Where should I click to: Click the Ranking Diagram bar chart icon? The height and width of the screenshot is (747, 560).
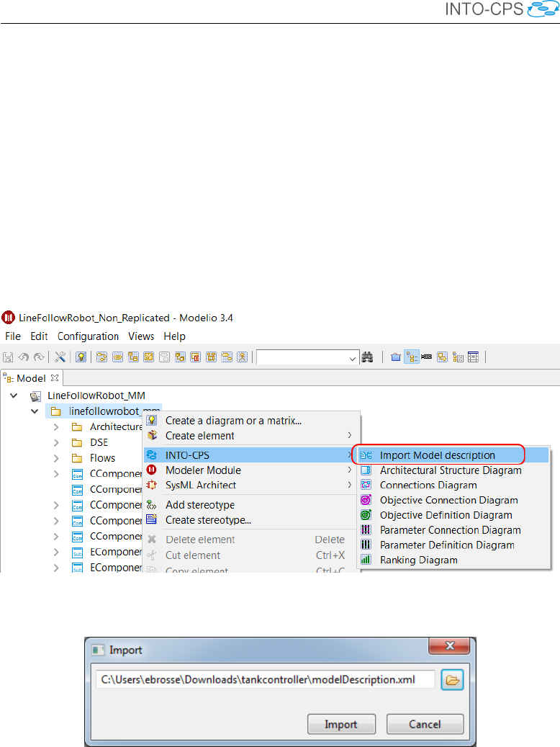click(x=366, y=560)
